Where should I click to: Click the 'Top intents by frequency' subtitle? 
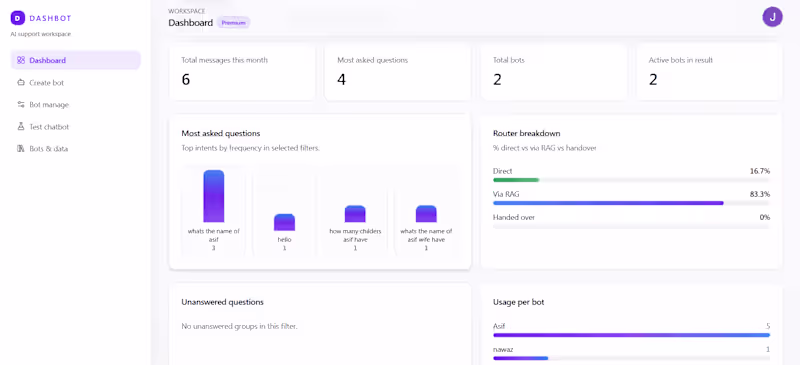251,148
